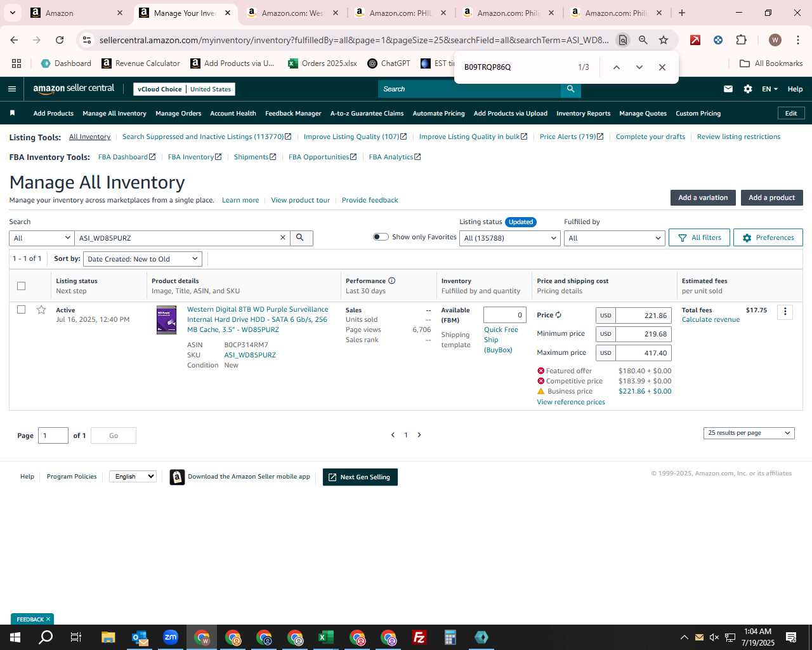Viewport: 812px width, 650px height.
Task: Open Manage Orders in navigation bar
Action: point(178,114)
